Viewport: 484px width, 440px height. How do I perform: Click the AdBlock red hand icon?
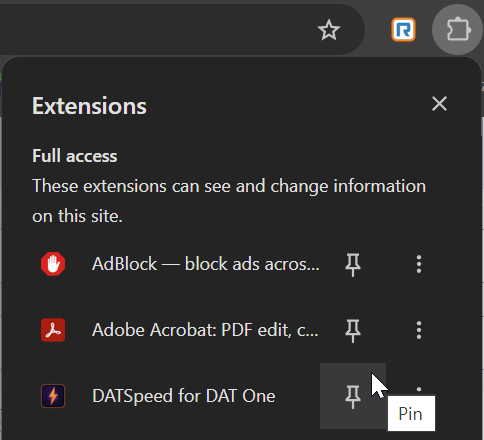[x=53, y=264]
